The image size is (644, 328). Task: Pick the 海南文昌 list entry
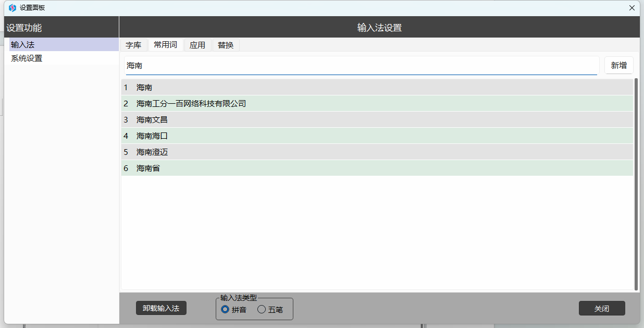pos(152,120)
